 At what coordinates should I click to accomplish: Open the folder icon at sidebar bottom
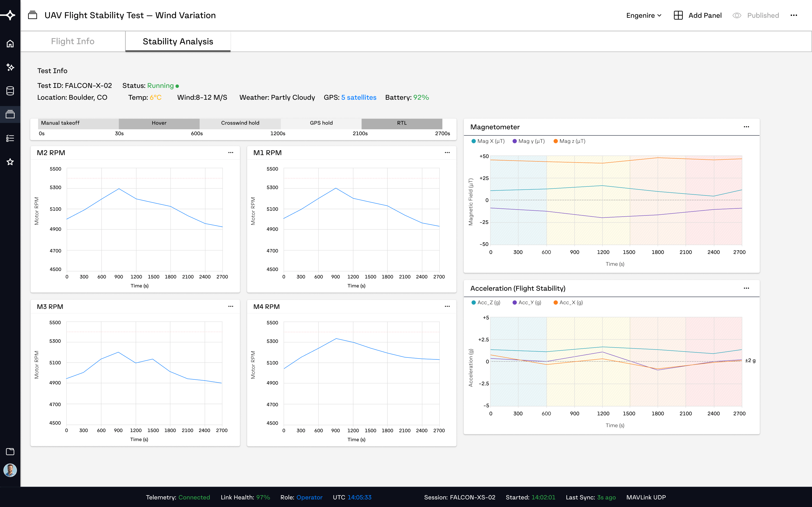tap(10, 452)
